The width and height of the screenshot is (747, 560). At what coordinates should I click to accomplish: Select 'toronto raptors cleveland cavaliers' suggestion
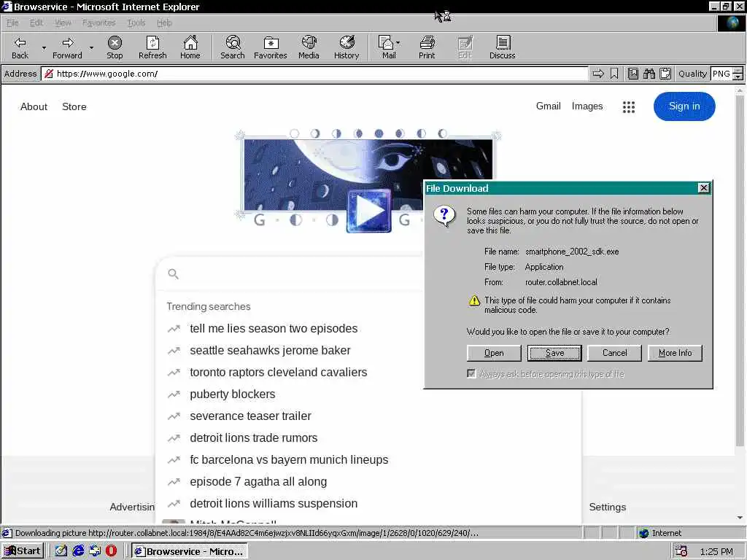click(278, 373)
